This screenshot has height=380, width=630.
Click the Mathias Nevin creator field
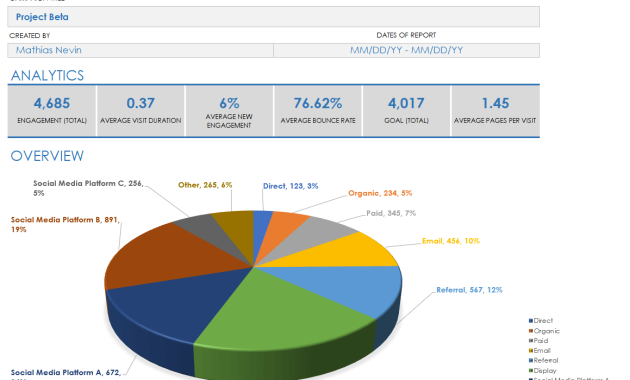pyautogui.click(x=140, y=50)
